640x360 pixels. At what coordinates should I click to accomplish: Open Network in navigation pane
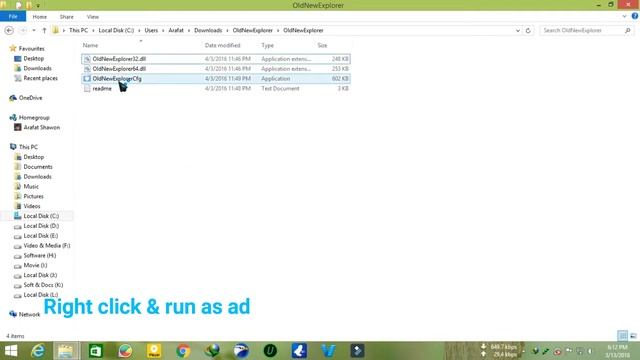tap(29, 314)
